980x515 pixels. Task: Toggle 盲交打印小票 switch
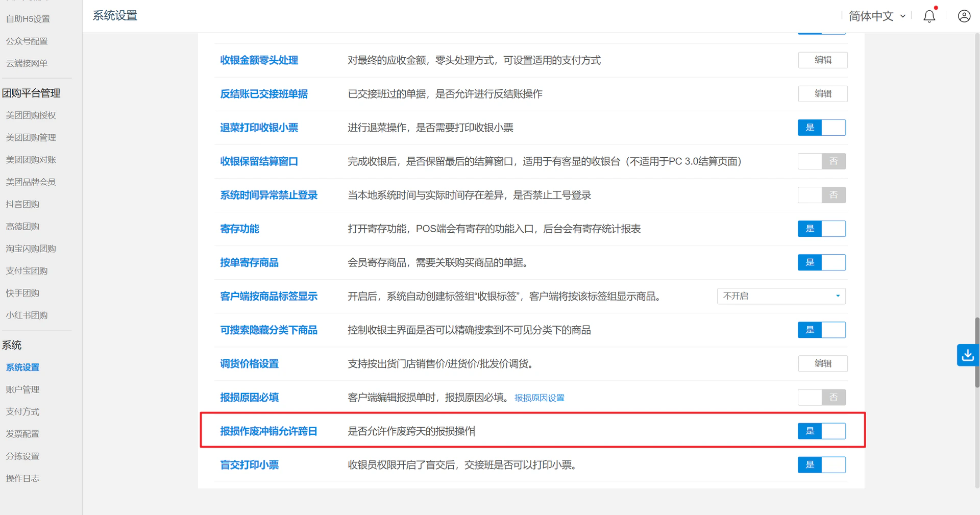tap(822, 465)
